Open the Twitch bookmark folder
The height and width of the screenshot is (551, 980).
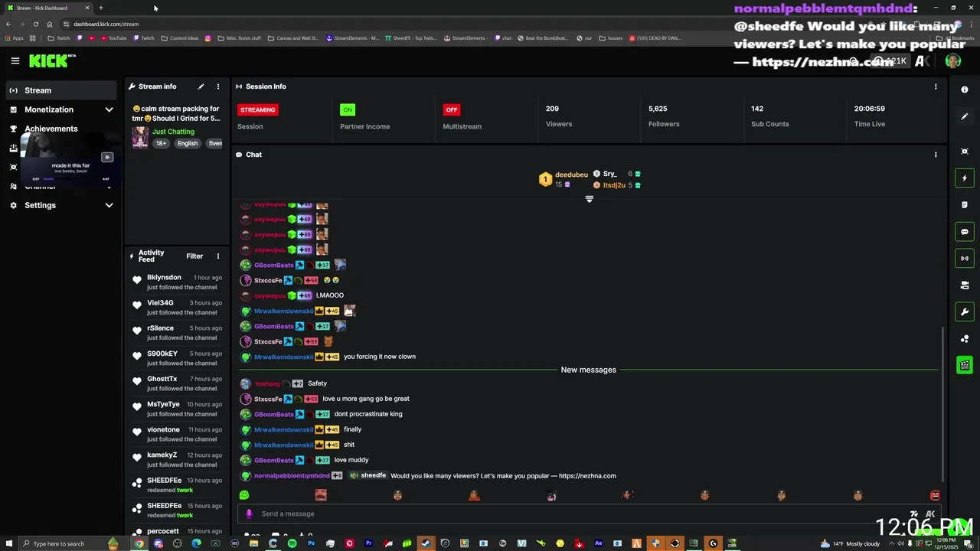[x=58, y=37]
